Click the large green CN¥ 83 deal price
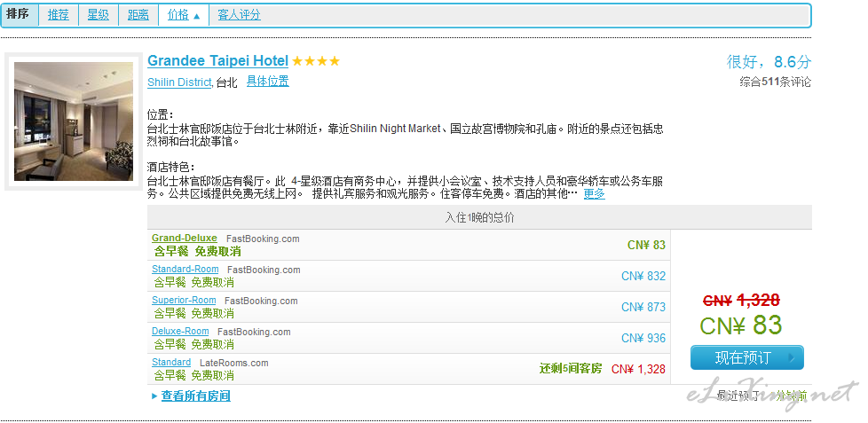This screenshot has height=423, width=868. click(741, 325)
